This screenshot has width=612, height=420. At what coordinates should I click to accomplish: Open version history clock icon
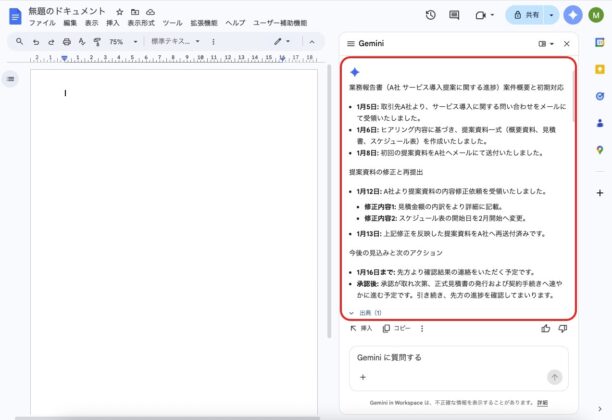point(431,15)
